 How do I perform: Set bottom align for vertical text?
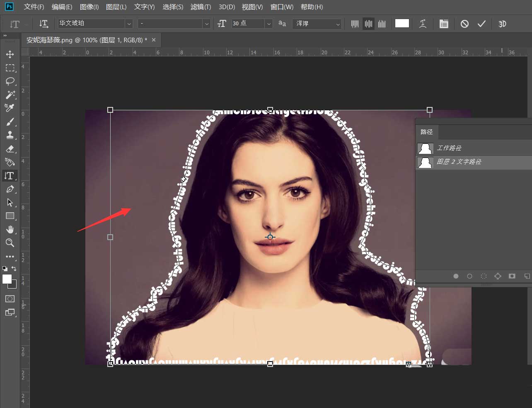click(382, 24)
